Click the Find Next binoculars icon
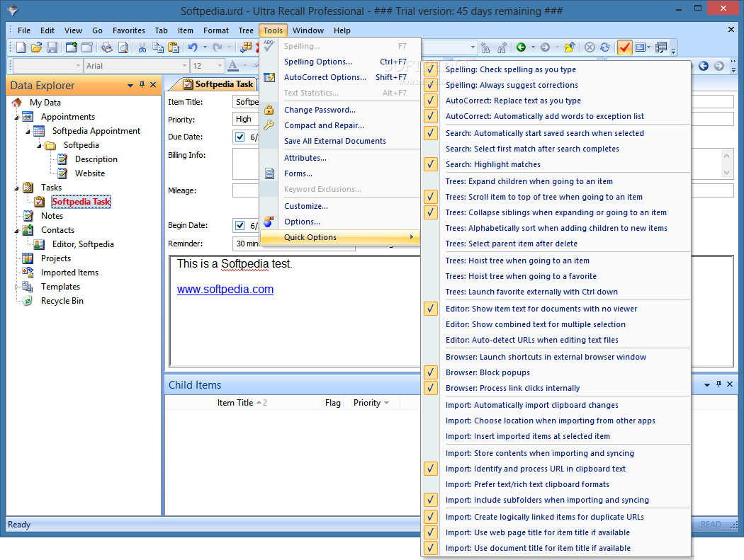Viewport: 744px width, 560px height. (x=502, y=47)
